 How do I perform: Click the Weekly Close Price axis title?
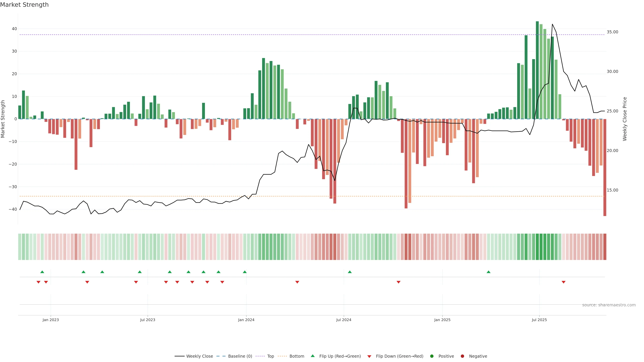(625, 119)
